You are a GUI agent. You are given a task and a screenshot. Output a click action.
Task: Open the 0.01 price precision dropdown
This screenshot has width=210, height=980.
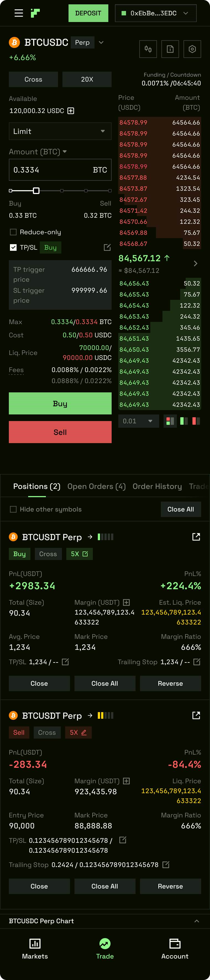click(x=138, y=421)
